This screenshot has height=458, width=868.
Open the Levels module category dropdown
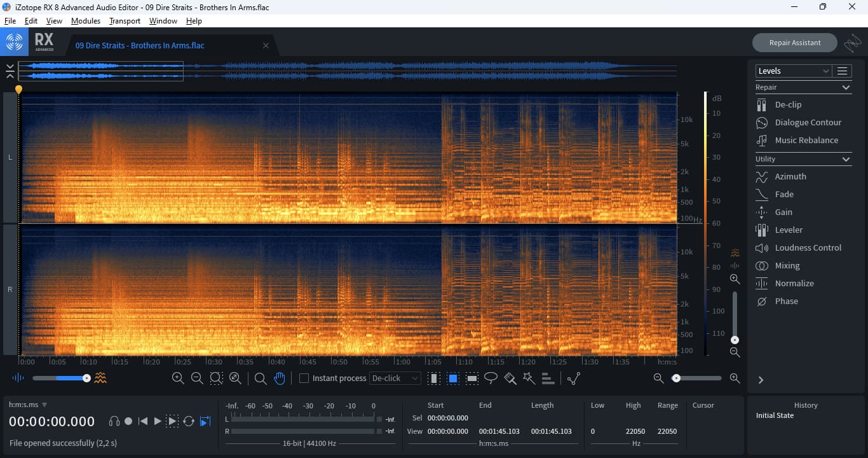click(x=793, y=71)
